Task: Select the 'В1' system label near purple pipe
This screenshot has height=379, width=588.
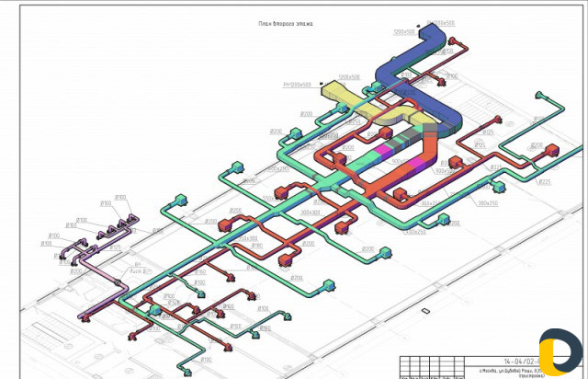Action: pos(138,264)
